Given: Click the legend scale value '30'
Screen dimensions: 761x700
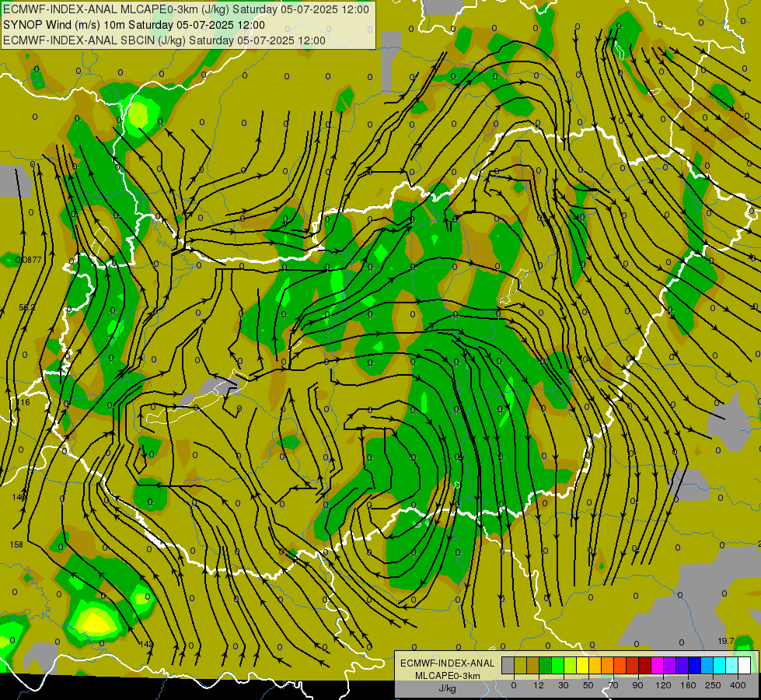Looking at the screenshot, I should tap(564, 685).
